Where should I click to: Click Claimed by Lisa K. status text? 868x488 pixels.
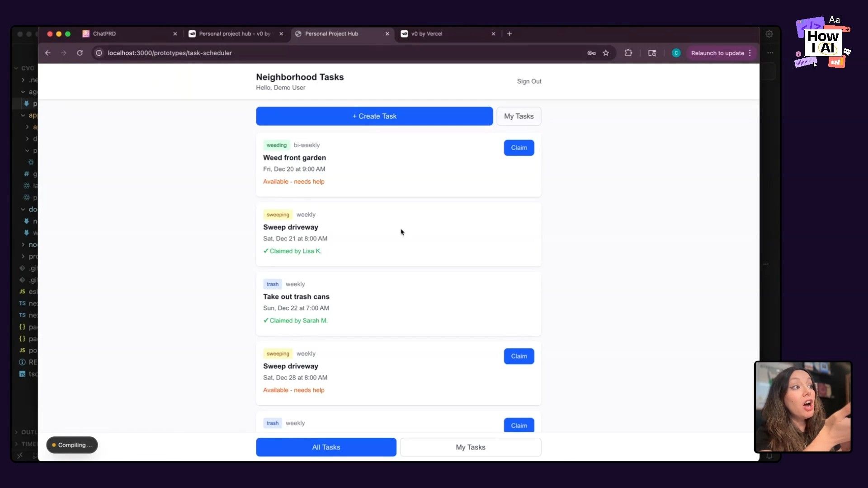[292, 251]
